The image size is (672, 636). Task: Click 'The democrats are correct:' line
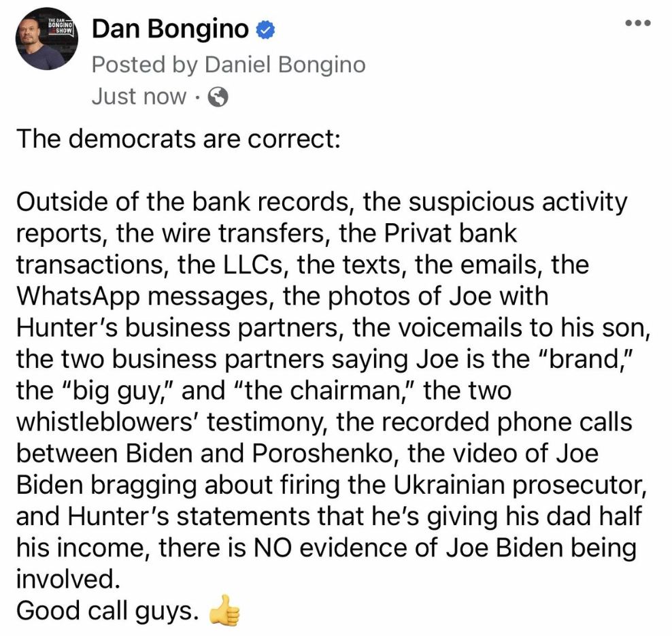point(178,139)
